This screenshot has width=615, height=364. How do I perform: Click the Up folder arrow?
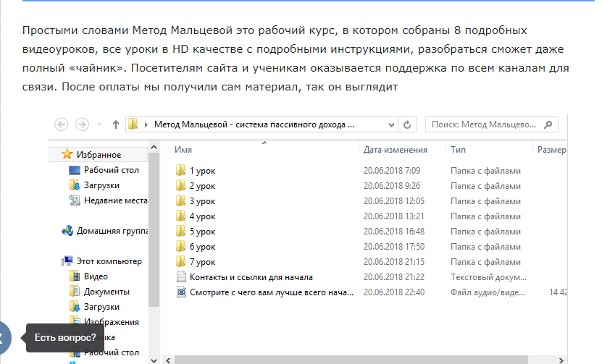pos(115,124)
